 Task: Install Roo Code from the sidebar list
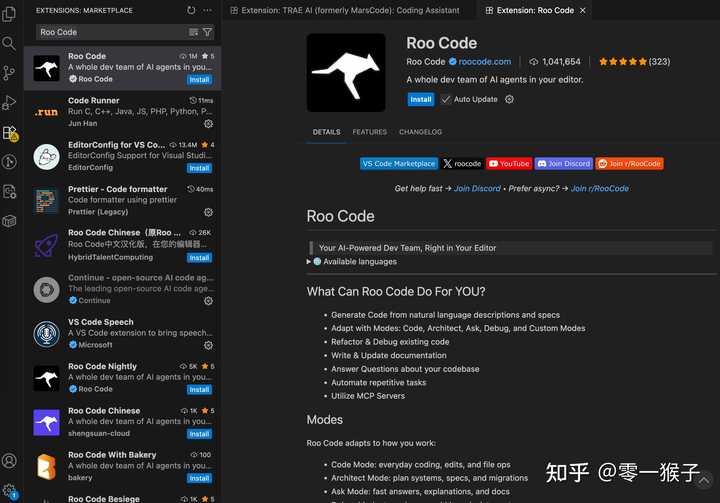click(x=199, y=79)
